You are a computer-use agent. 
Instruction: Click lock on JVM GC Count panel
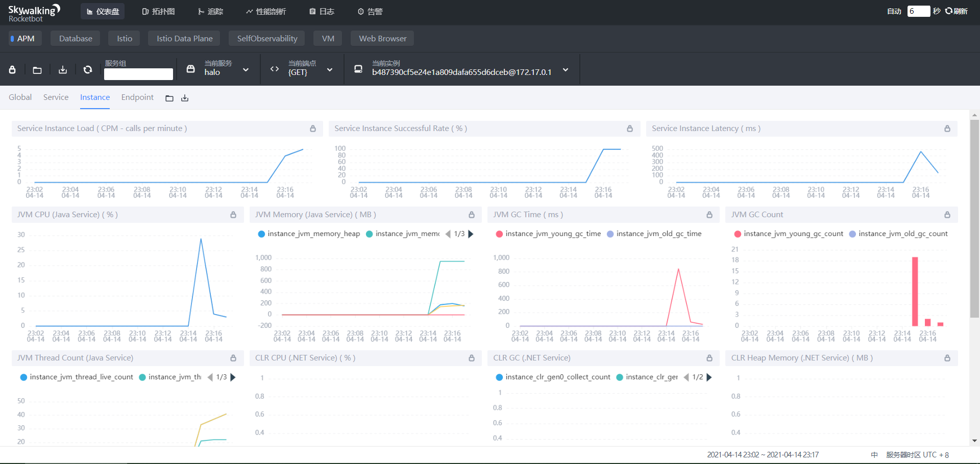click(947, 215)
